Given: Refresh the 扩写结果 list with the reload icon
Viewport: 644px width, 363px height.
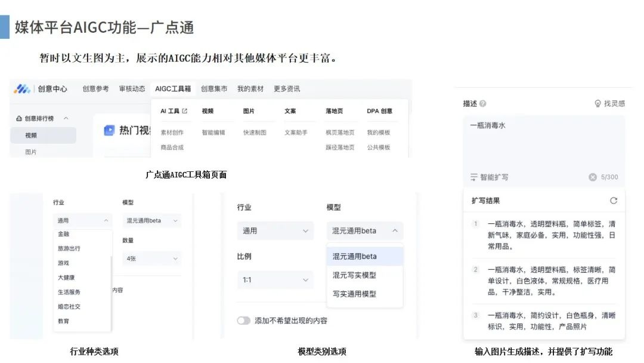Looking at the screenshot, I should point(614,201).
